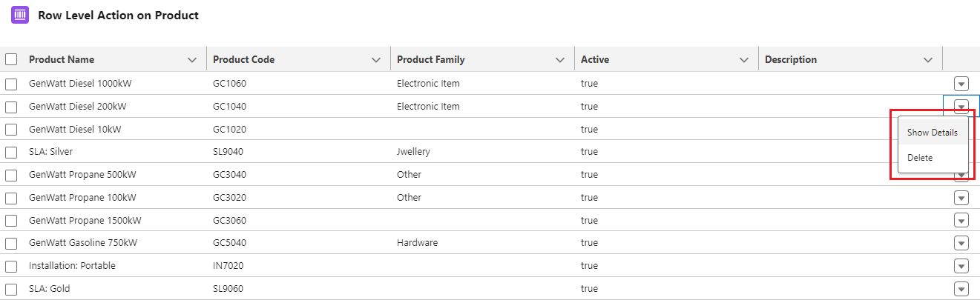980x300 pixels.
Task: Click the purple product icon in header
Action: 20,15
